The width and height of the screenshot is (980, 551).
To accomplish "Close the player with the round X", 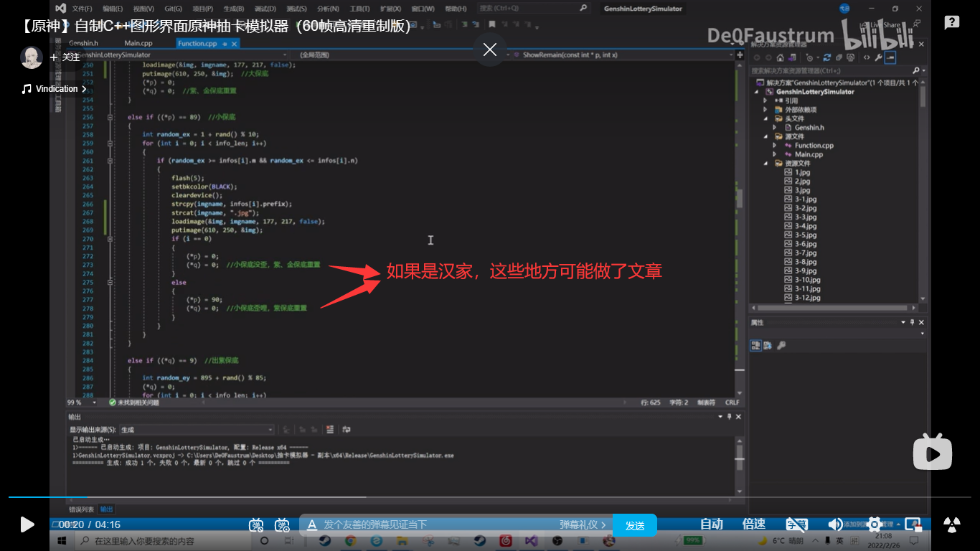I will (x=490, y=50).
